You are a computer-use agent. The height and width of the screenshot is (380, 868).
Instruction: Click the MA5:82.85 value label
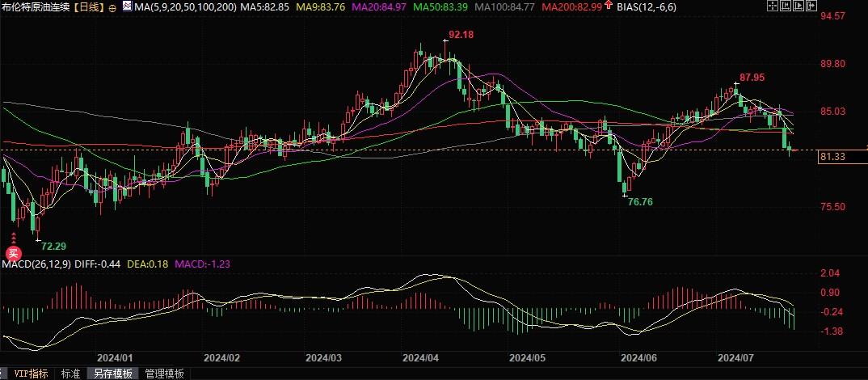point(264,7)
